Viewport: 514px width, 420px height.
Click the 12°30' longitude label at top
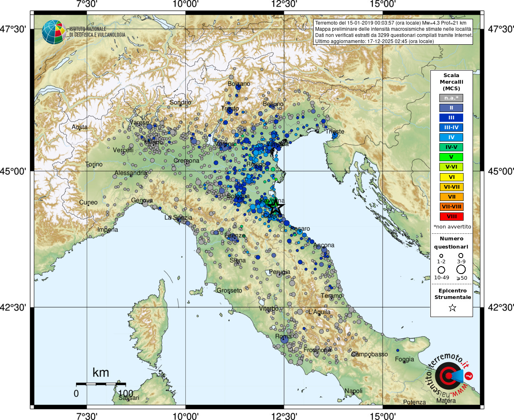click(284, 4)
